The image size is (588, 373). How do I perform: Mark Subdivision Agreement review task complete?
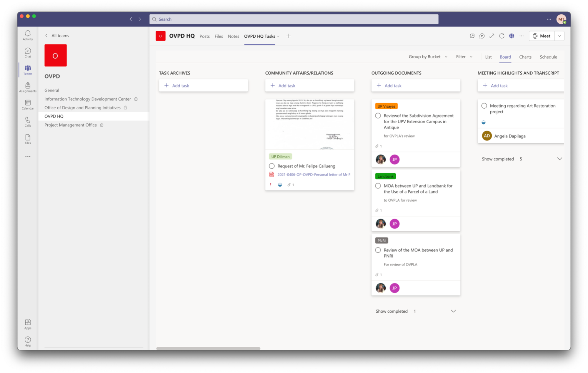click(378, 116)
